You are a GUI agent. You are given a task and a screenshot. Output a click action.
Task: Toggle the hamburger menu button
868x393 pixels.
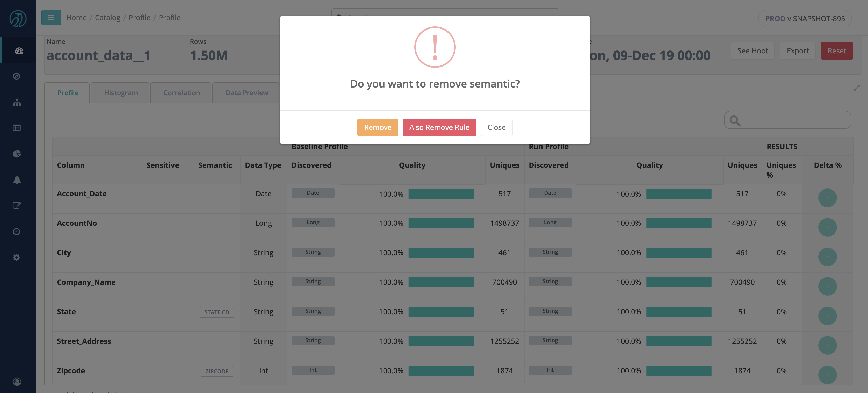click(x=51, y=18)
